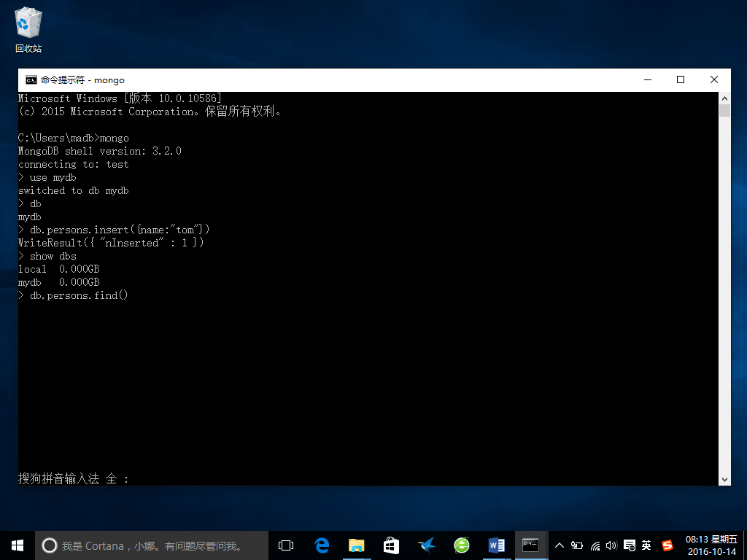Click the Cortana search box
The width and height of the screenshot is (747, 560).
point(152,545)
